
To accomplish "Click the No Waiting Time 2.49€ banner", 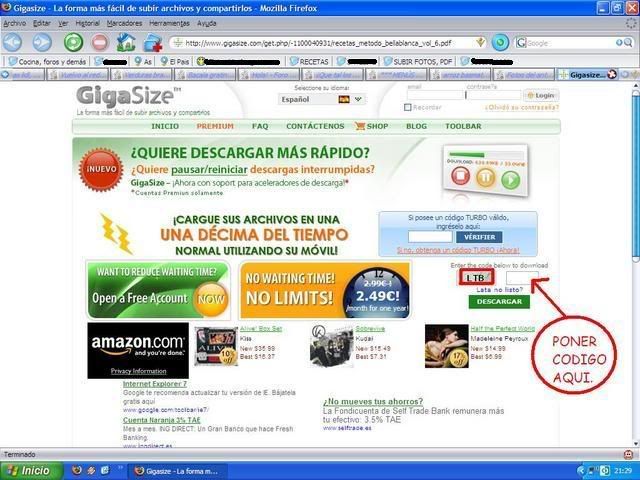I will point(325,290).
